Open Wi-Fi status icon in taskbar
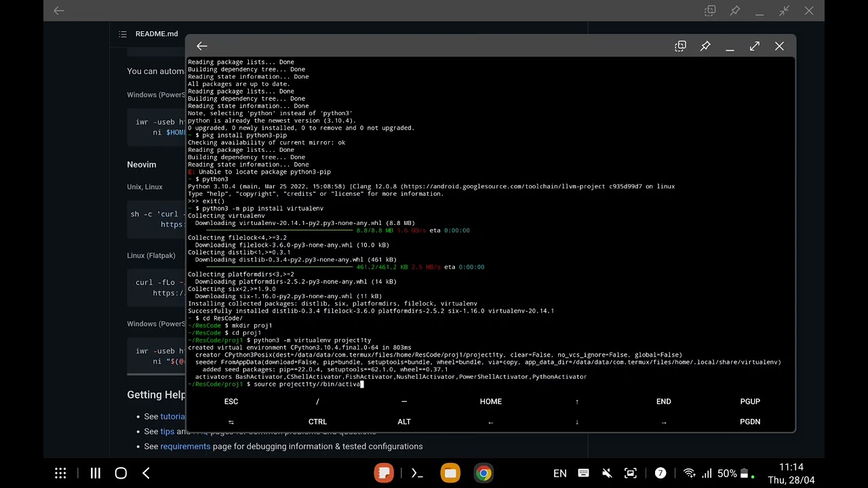Screen dimensions: 868x488 (690, 473)
